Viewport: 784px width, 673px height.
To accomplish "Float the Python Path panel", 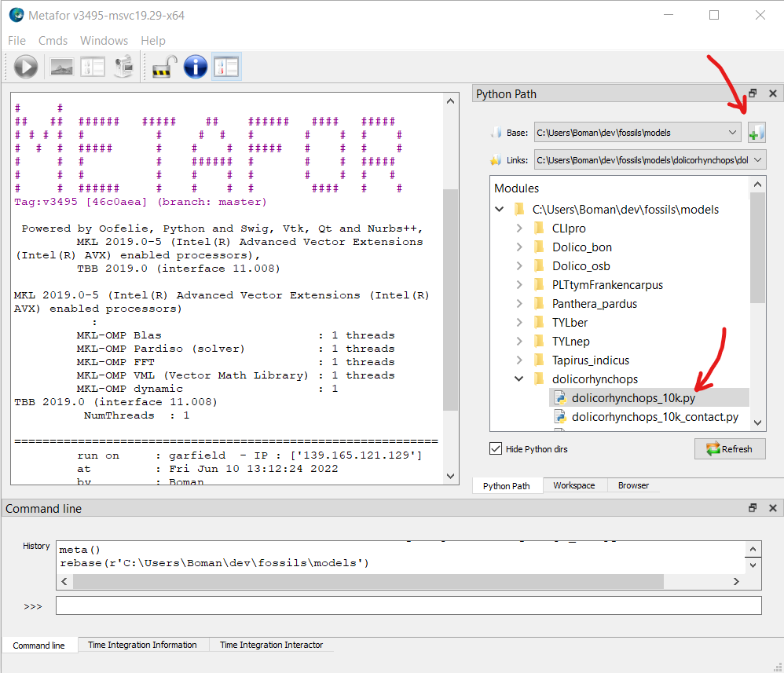I will coord(753,93).
